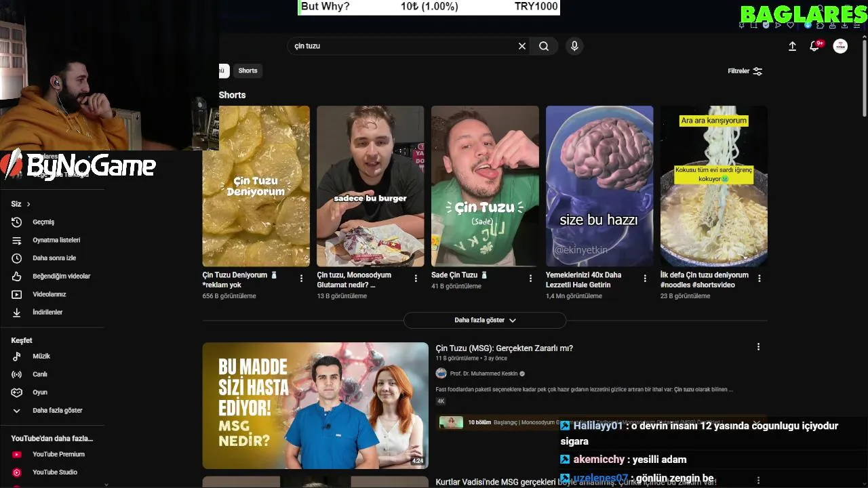Play BU MADDE SİZİ HASTA EDİYOR video thumbnail
The height and width of the screenshot is (488, 868).
pos(315,405)
